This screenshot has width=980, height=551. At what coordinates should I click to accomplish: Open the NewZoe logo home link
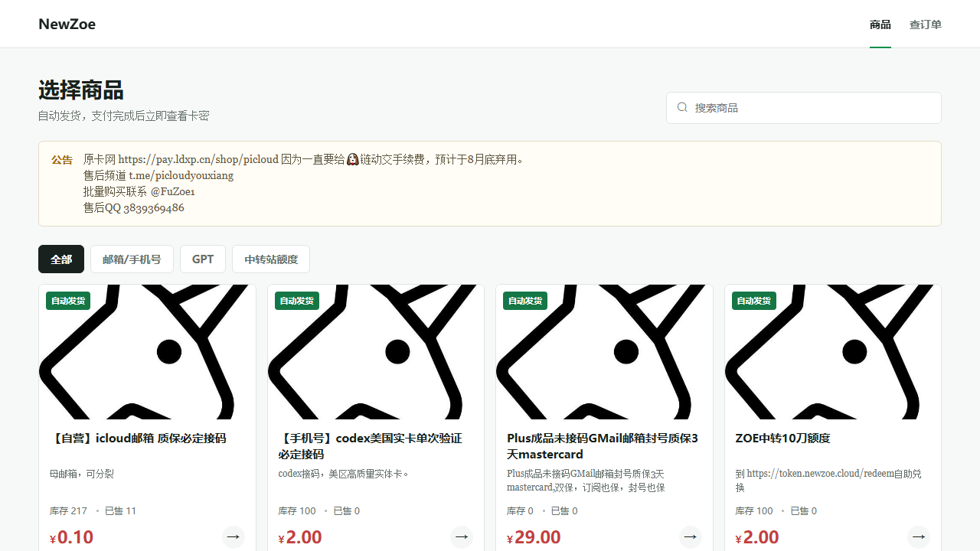coord(67,24)
